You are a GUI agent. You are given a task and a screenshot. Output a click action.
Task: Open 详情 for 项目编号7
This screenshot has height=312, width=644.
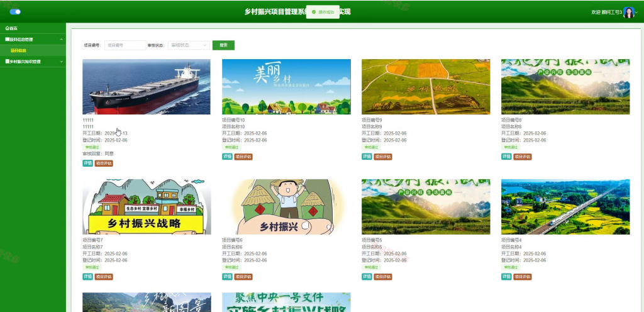point(87,277)
